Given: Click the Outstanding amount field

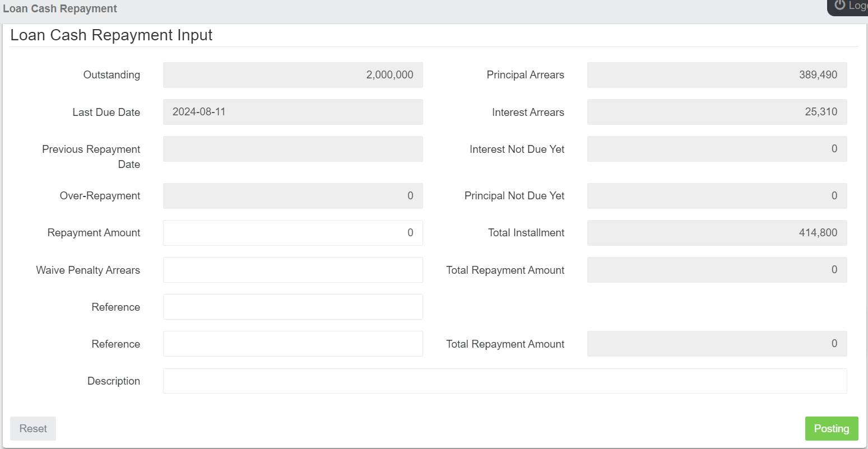Looking at the screenshot, I should tap(291, 74).
